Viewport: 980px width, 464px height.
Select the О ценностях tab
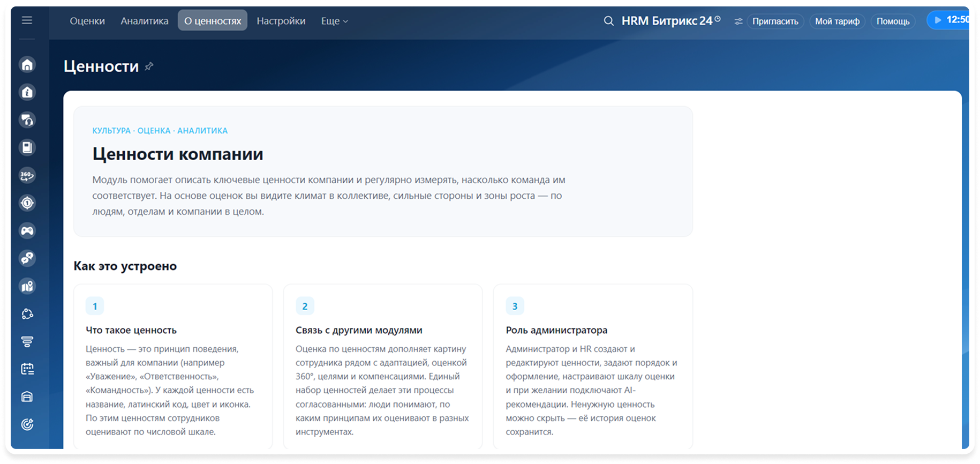pos(213,21)
